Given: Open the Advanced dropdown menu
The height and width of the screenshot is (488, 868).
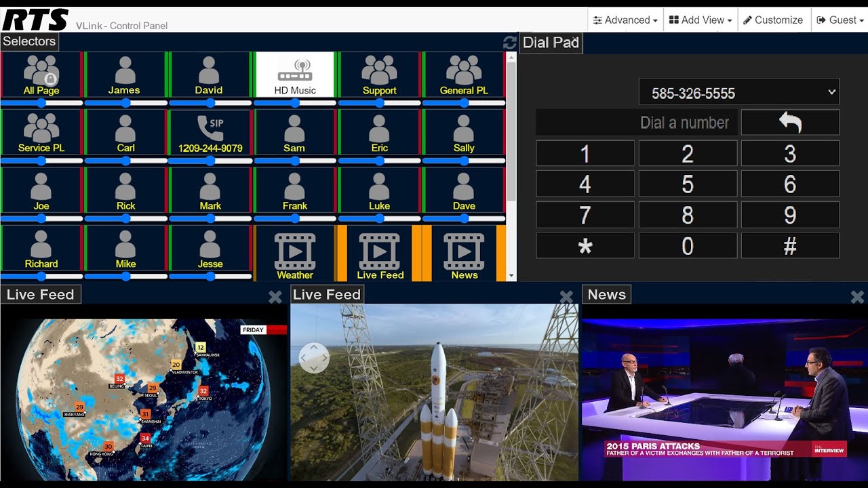Looking at the screenshot, I should tap(625, 20).
